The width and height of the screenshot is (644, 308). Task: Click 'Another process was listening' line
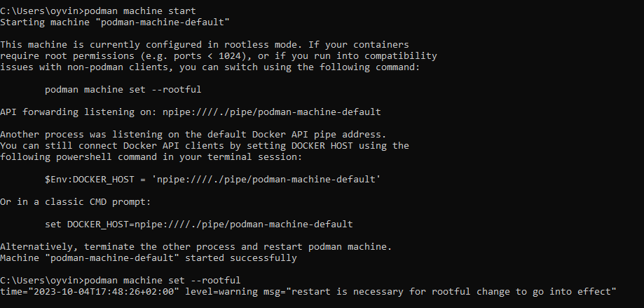coord(193,135)
